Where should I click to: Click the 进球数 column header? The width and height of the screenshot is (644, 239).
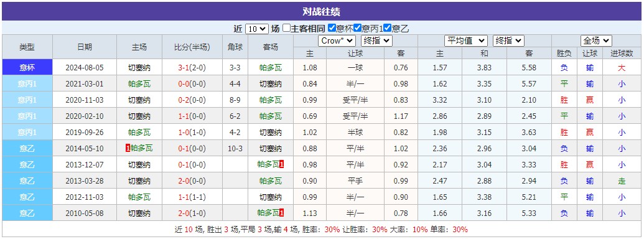click(622, 53)
